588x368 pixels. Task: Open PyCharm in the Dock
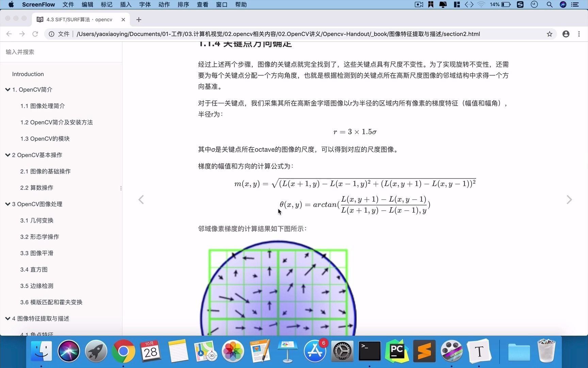click(x=397, y=351)
